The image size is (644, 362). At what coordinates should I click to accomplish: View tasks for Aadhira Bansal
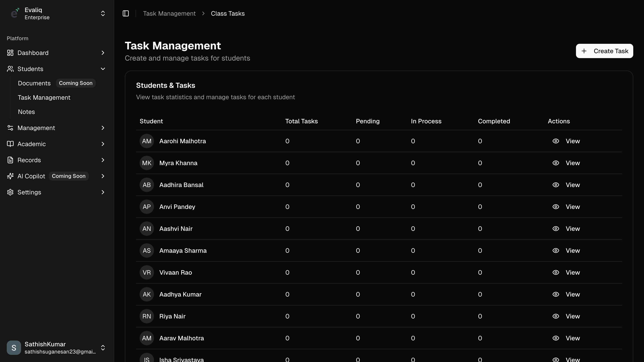coord(572,185)
